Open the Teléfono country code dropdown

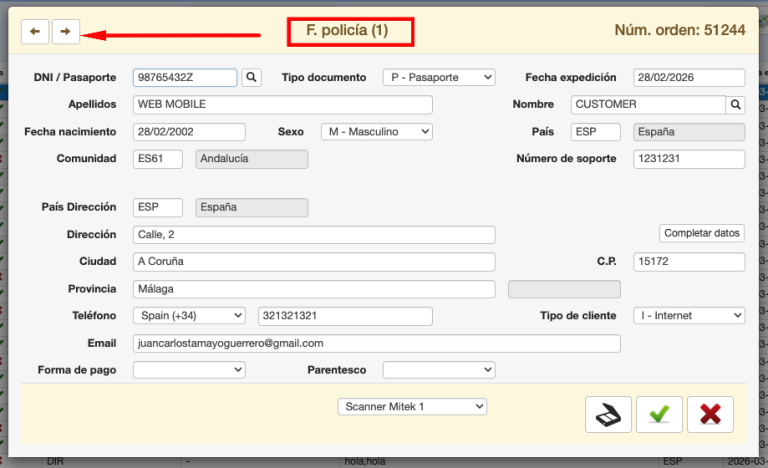(x=189, y=316)
